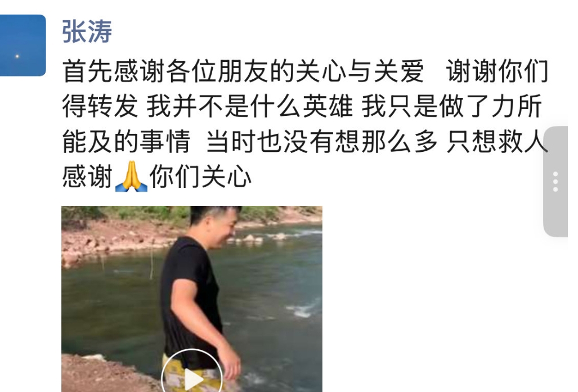The image size is (578, 392).
Task: Click the words 谢谢你们 in the post
Action: click(x=498, y=71)
